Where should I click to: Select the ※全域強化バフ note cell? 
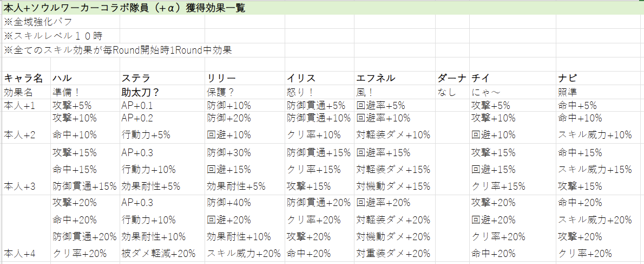(x=38, y=22)
